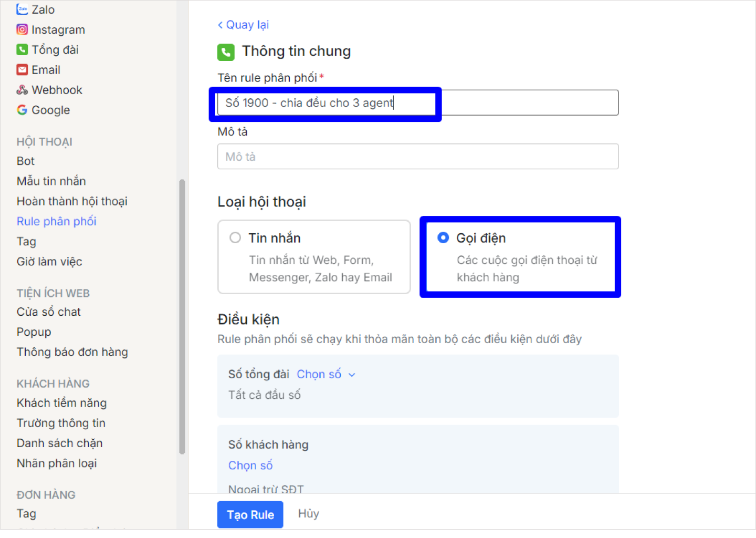Select the Gọi điện radio button
Image resolution: width=756 pixels, height=538 pixels.
[x=443, y=238]
